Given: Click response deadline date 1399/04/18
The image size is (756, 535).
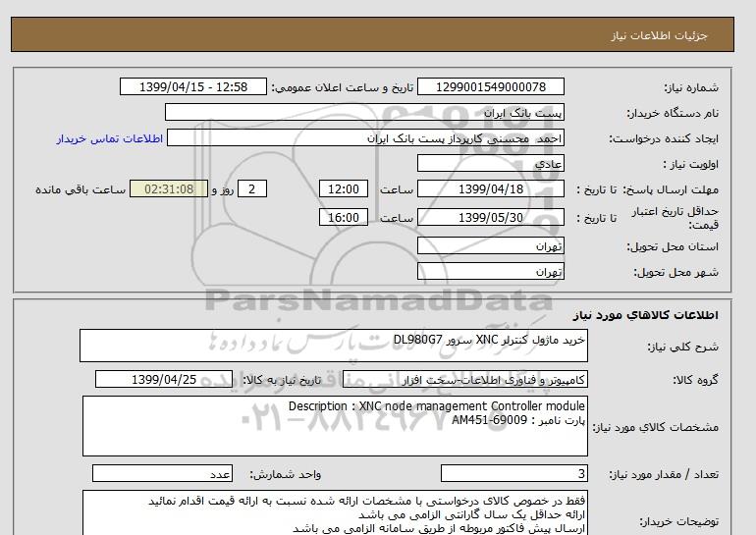Looking at the screenshot, I should pyautogui.click(x=490, y=188).
